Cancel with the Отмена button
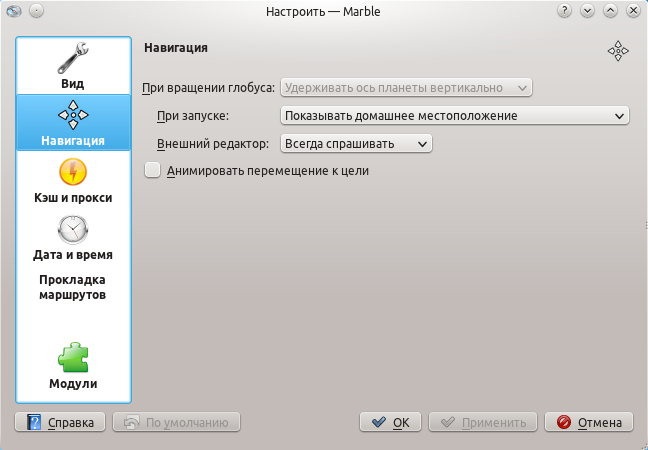 [589, 422]
